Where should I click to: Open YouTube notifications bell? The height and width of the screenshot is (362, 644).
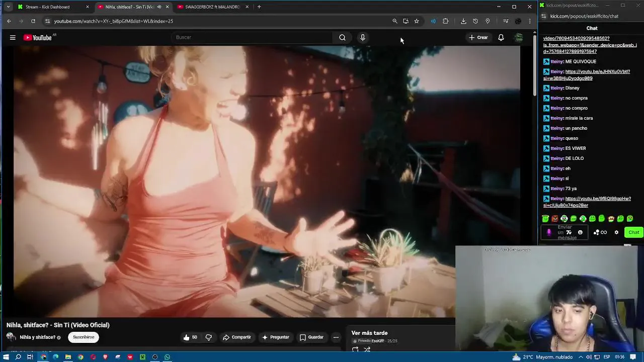point(501,37)
